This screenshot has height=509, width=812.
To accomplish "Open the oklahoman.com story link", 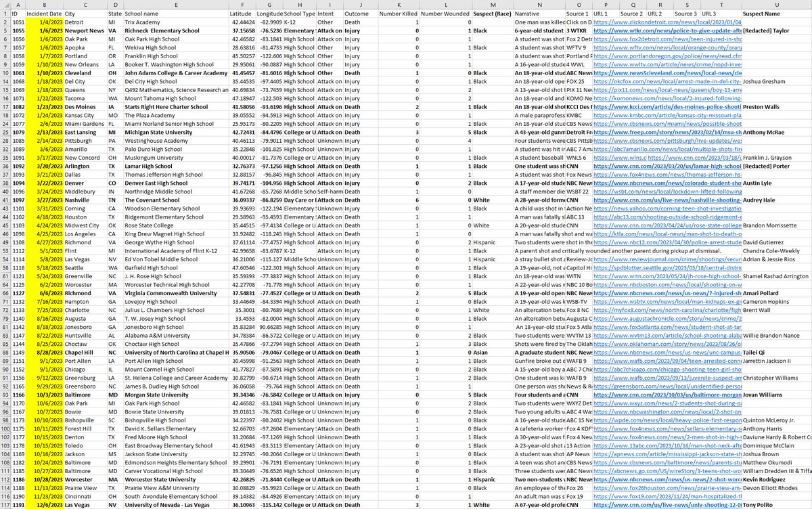I will 667,344.
